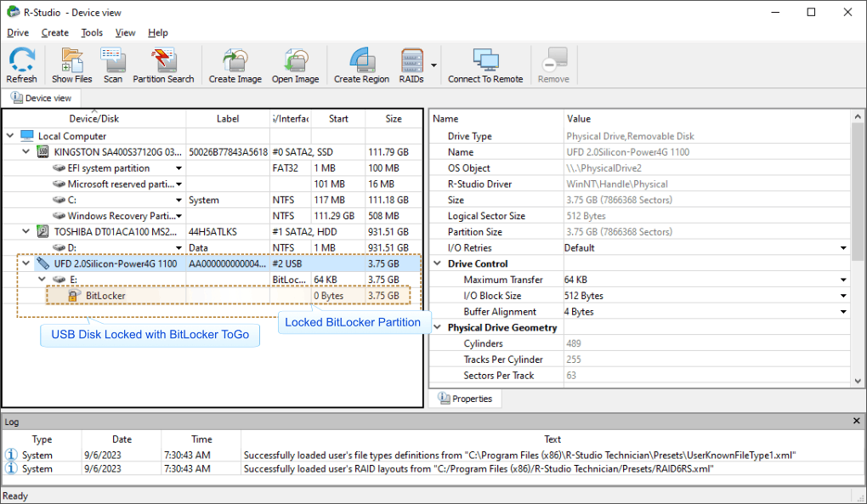Click the Create Image toolbar icon
The height and width of the screenshot is (504, 867).
pyautogui.click(x=235, y=59)
